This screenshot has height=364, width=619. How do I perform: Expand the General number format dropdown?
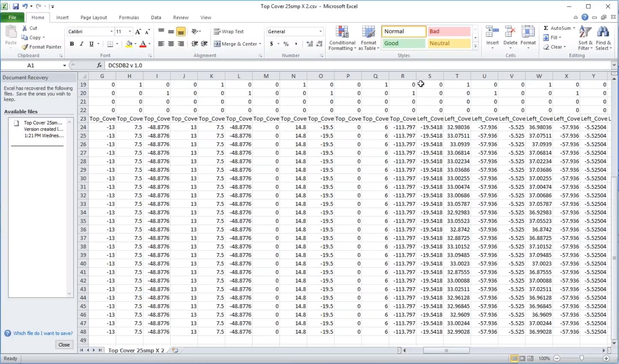320,32
